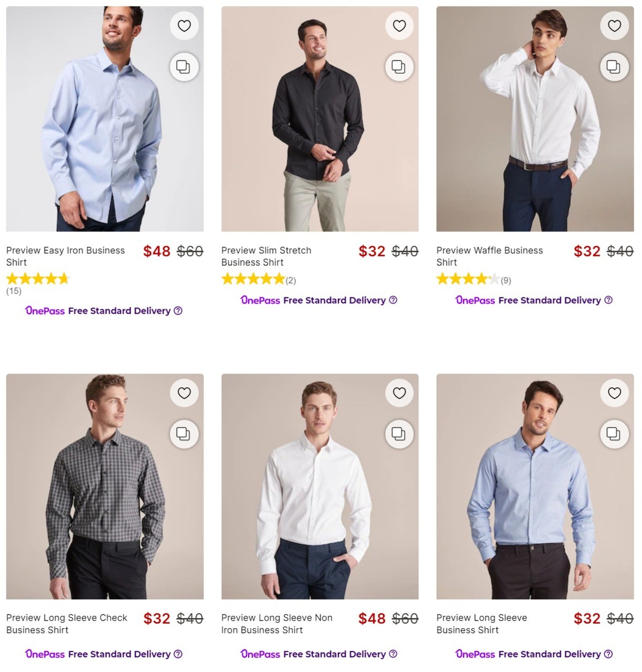Click OnePass Free Standard Delivery under Slim Stretch
Viewport: 642px width, 672px height.
pyautogui.click(x=319, y=300)
